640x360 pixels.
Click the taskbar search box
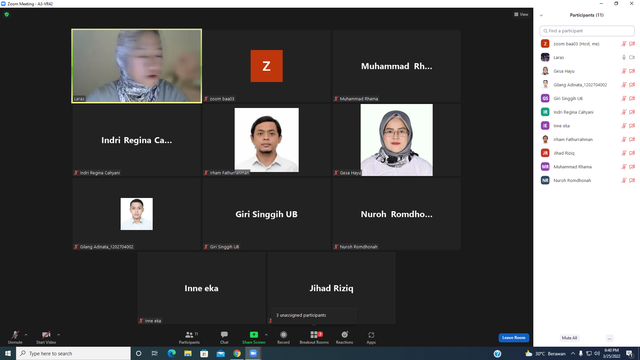pos(73,353)
